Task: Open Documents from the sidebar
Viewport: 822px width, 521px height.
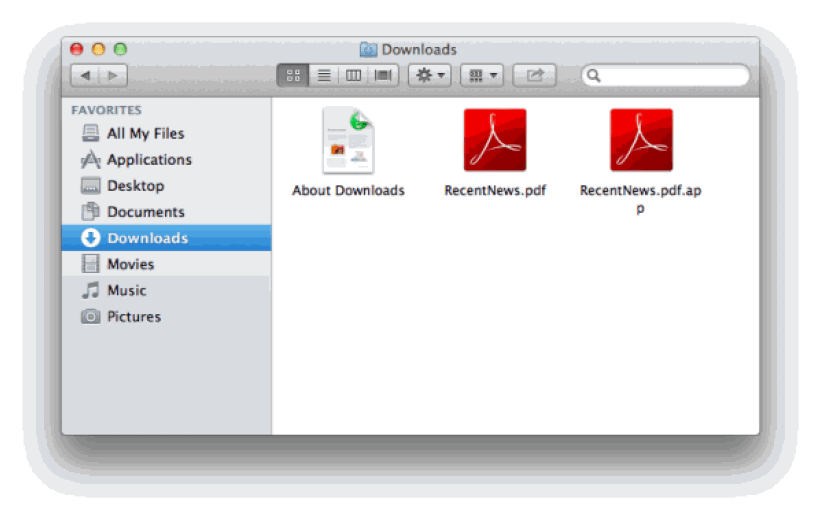Action: [145, 211]
